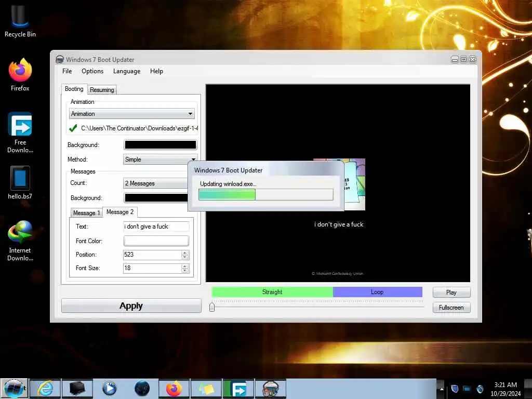
Task: Open Windows Media Player from the taskbar
Action: click(109, 389)
